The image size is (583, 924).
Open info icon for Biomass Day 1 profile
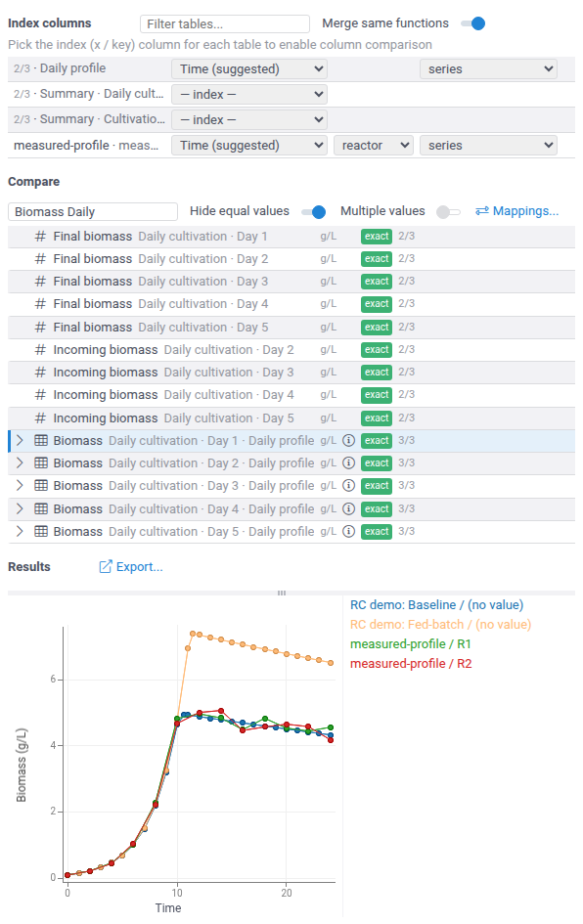click(348, 440)
